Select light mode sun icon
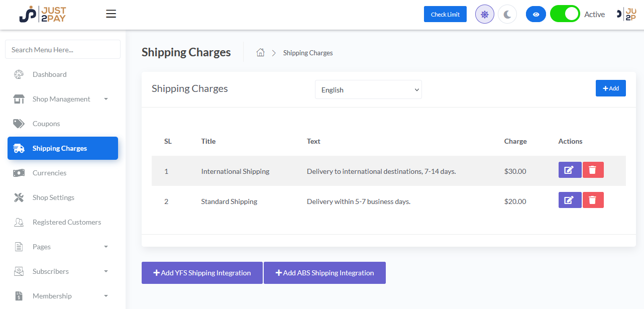This screenshot has width=644, height=309. pyautogui.click(x=484, y=15)
